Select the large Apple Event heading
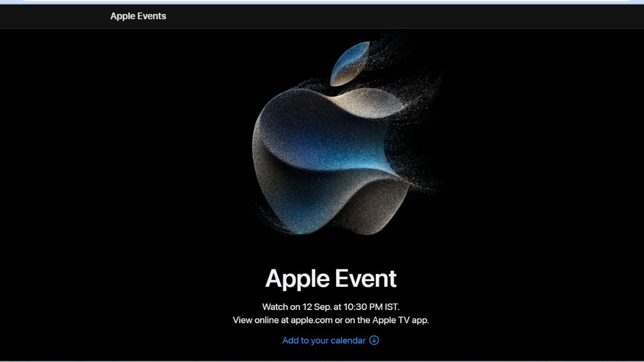Image resolution: width=644 pixels, height=362 pixels. [x=331, y=279]
